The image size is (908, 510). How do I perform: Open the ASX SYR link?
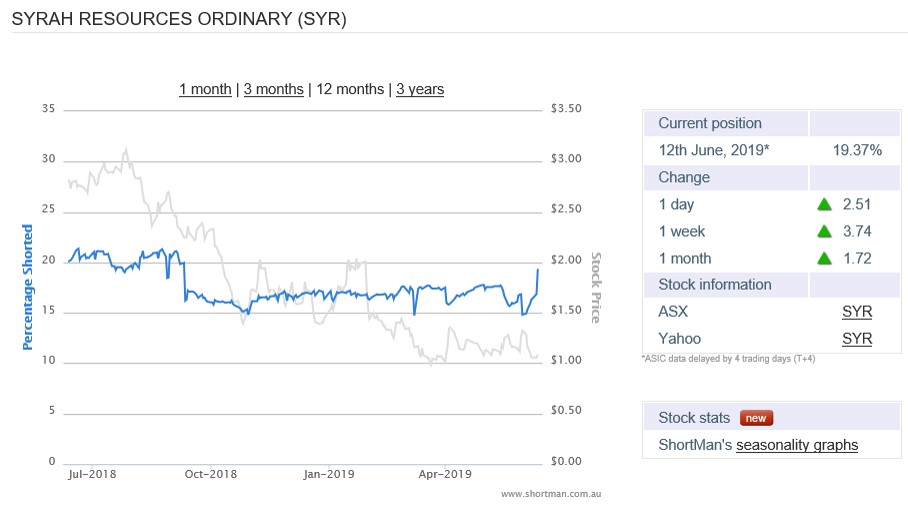coord(856,312)
